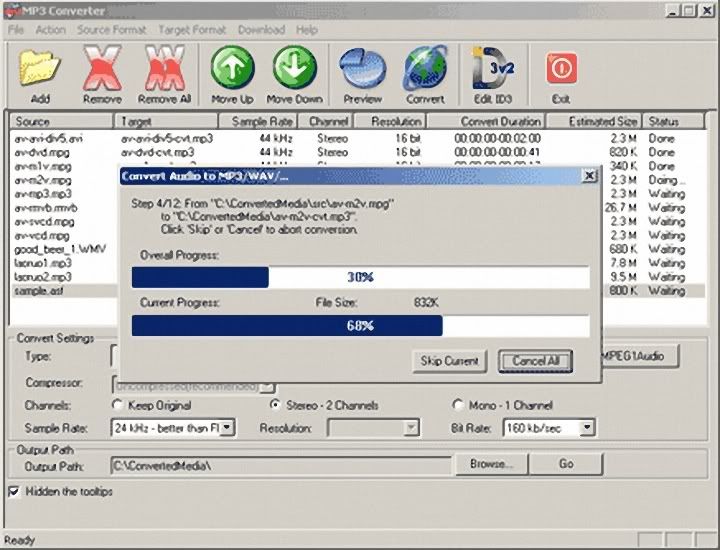Select the av-m1v.mpg source row
The height and width of the screenshot is (550, 720).
43,166
